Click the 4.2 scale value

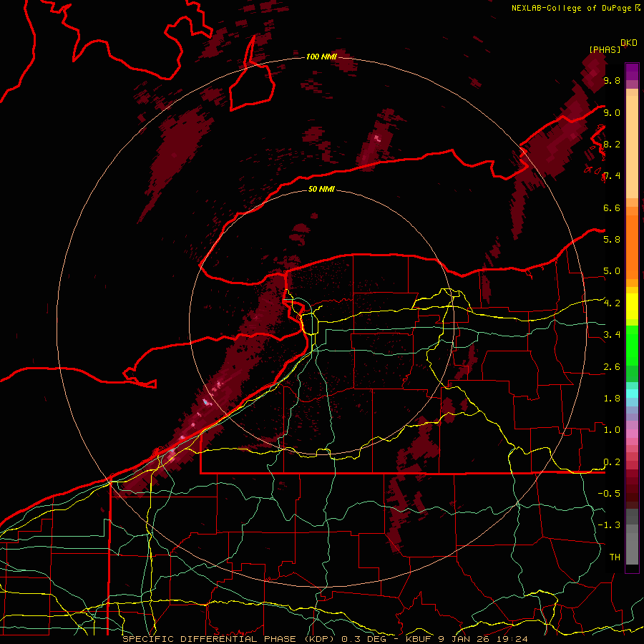click(x=612, y=303)
